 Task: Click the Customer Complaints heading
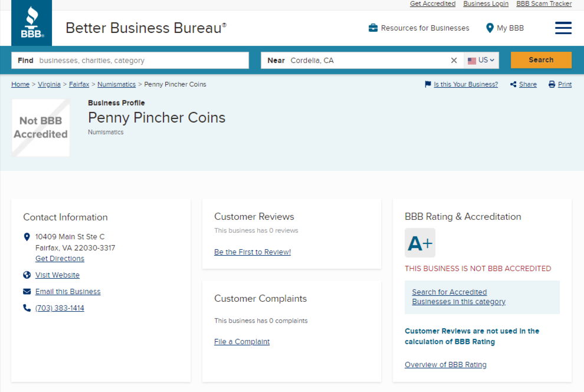[x=260, y=298]
